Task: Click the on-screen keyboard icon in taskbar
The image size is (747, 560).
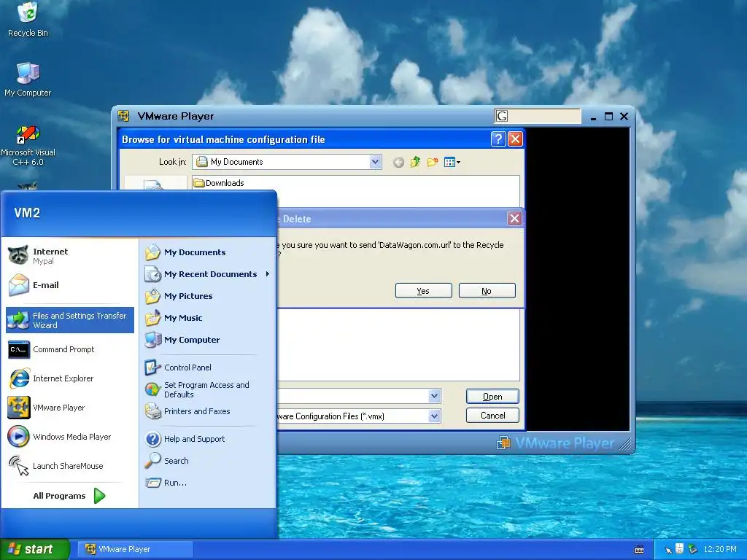Action: [639, 550]
